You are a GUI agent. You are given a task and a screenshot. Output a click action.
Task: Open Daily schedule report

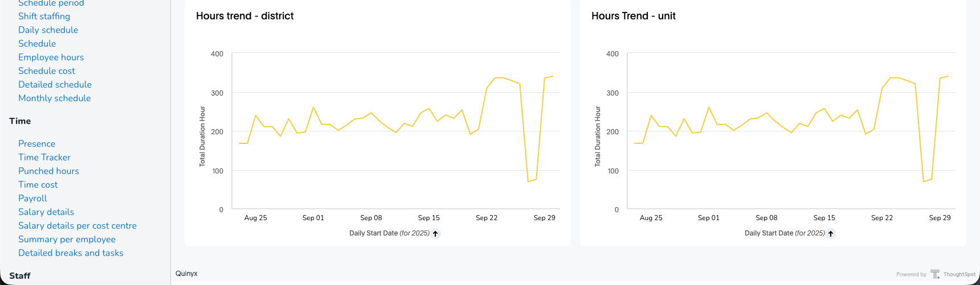pos(48,30)
